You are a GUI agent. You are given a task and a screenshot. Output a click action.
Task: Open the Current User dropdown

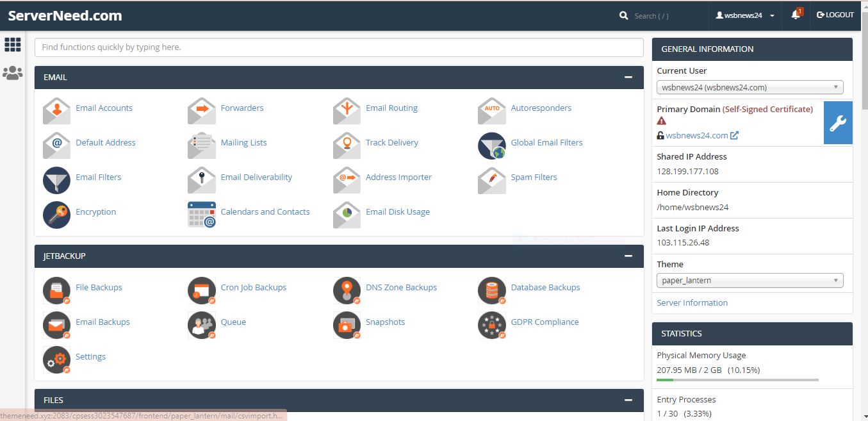(749, 88)
